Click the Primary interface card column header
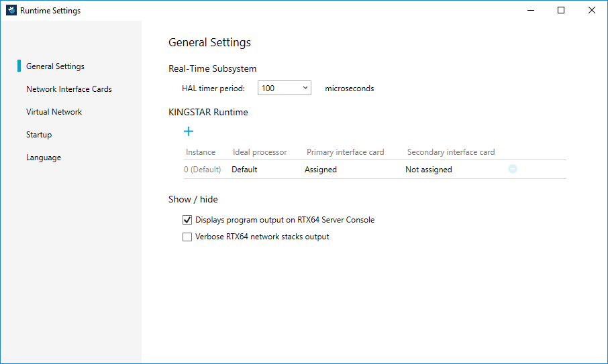Screen dimensions: 608x364 [x=345, y=152]
